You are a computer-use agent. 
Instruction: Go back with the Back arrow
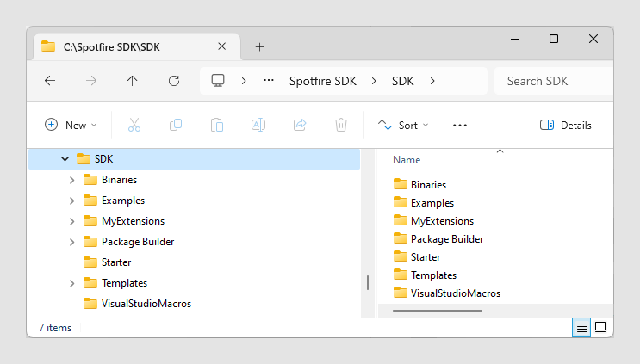[50, 81]
